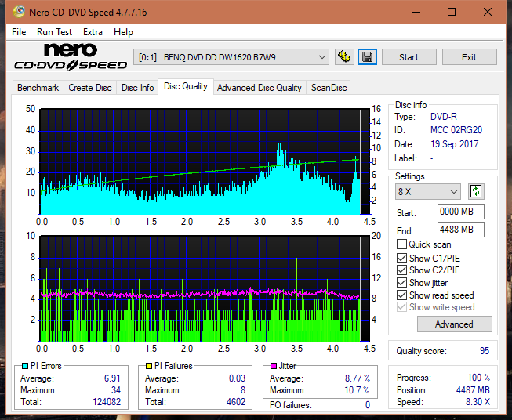The width and height of the screenshot is (512, 420).
Task: Open the Run Test menu
Action: tap(54, 32)
